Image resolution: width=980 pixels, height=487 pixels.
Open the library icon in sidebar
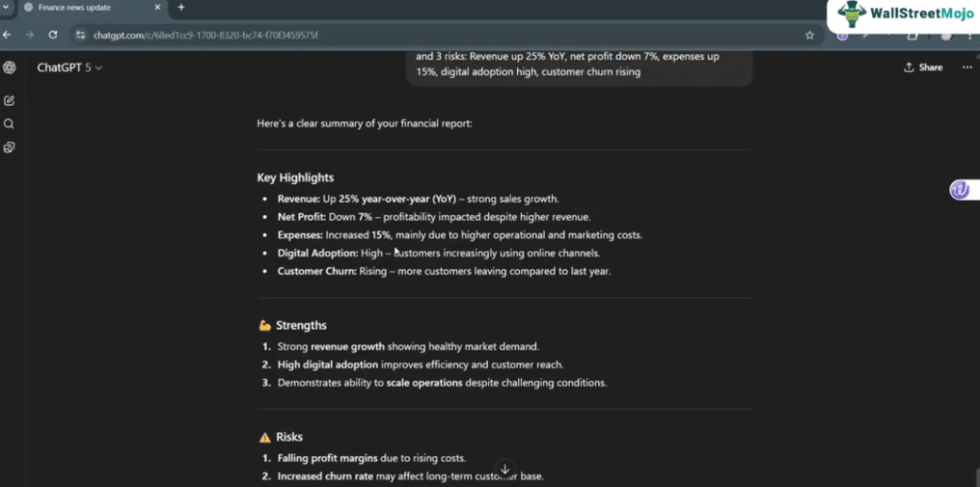tap(10, 148)
